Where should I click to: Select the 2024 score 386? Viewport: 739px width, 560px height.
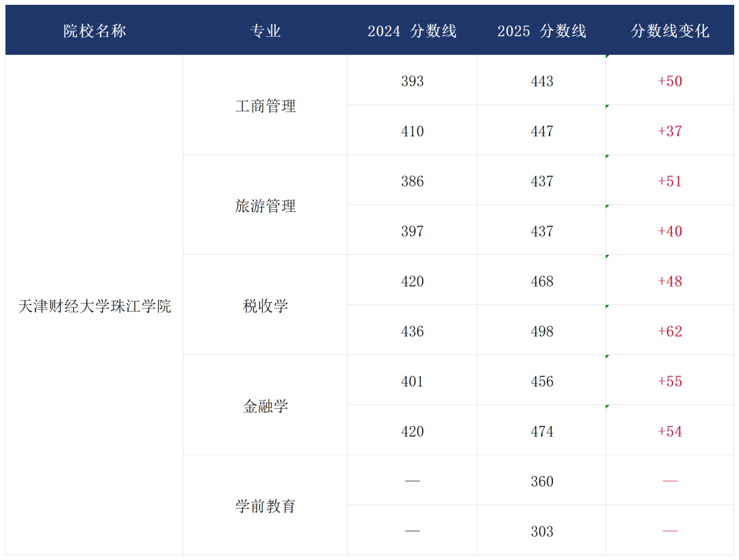(x=413, y=181)
